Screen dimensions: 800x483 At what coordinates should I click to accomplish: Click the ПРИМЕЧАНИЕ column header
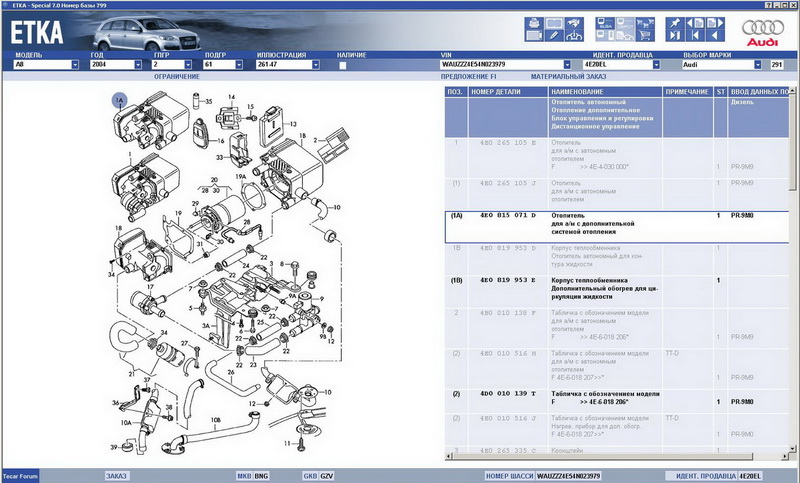pos(688,92)
